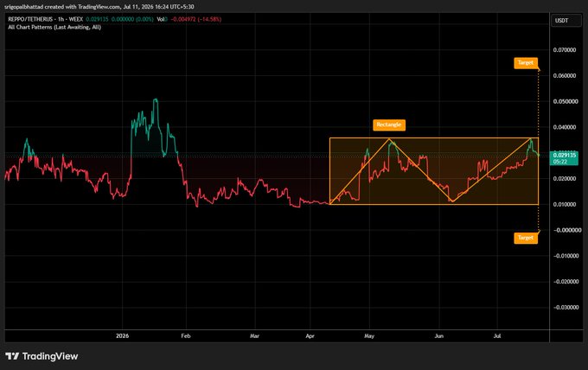Click the Mar time axis label
This screenshot has width=588, height=370.
coord(254,336)
